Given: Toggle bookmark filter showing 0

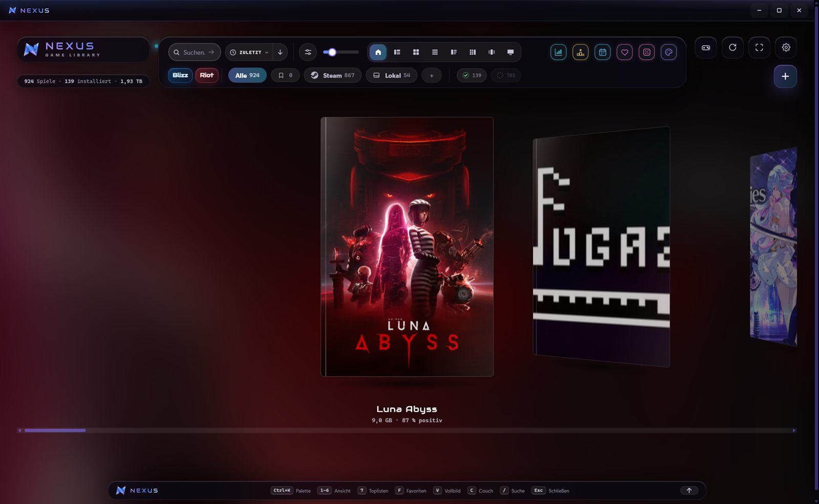Looking at the screenshot, I should pos(285,75).
